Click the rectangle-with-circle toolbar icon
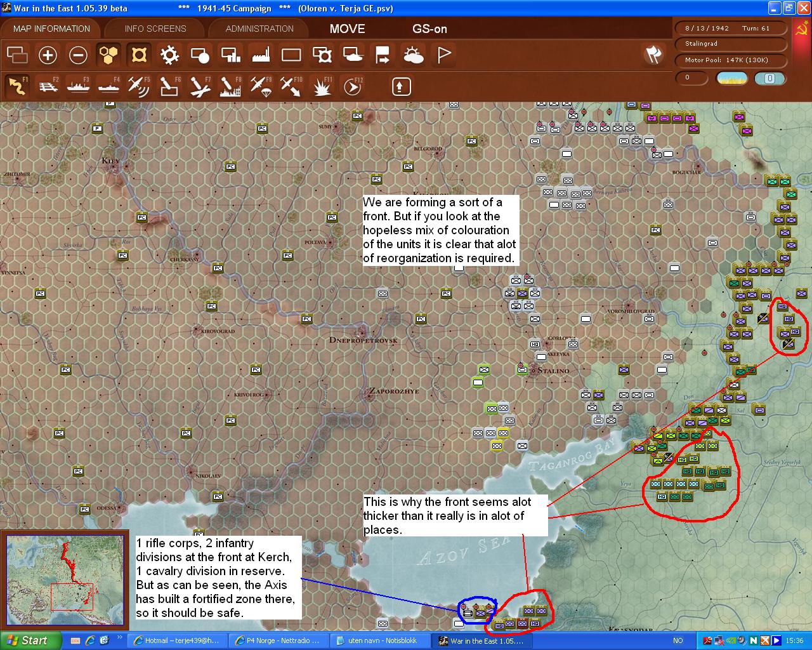Image resolution: width=812 pixels, height=650 pixels. click(200, 55)
